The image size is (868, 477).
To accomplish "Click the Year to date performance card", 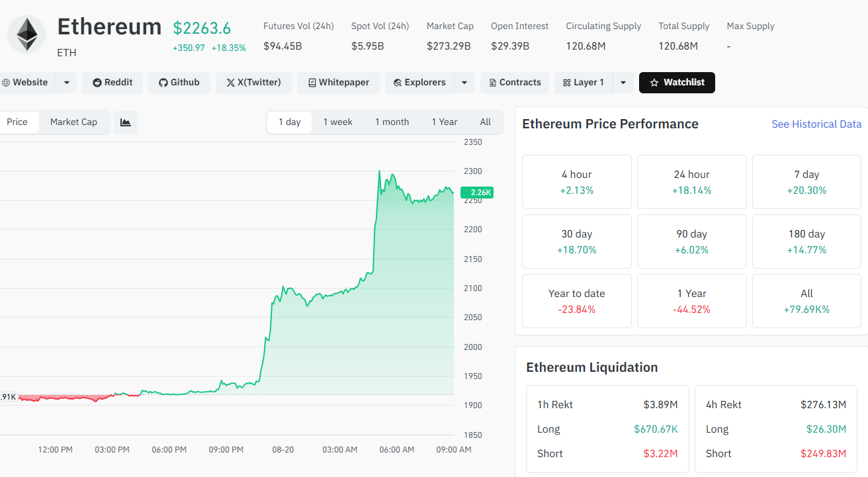I will (x=577, y=301).
